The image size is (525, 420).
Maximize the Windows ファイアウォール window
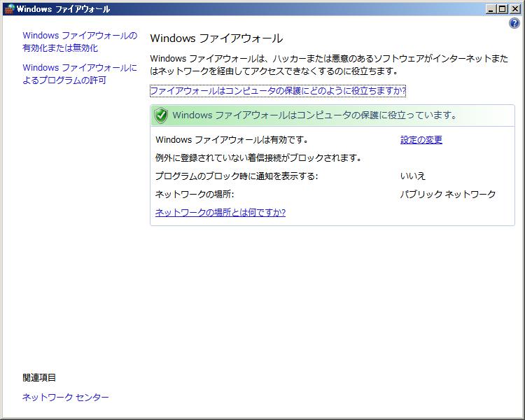(x=503, y=9)
